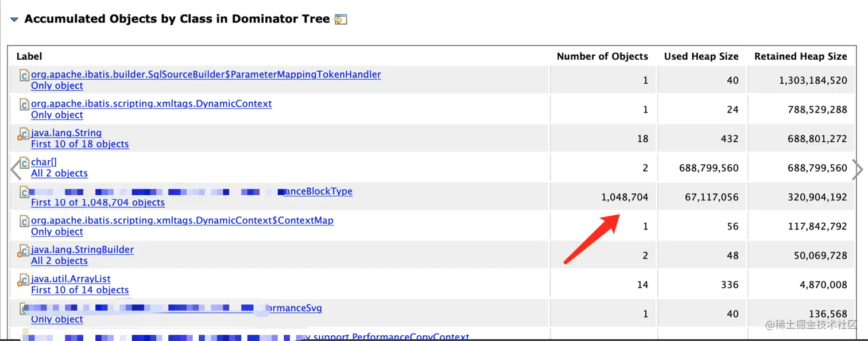Image resolution: width=868 pixels, height=341 pixels.
Task: Select the used heap value 688,799,560
Action: pos(709,168)
